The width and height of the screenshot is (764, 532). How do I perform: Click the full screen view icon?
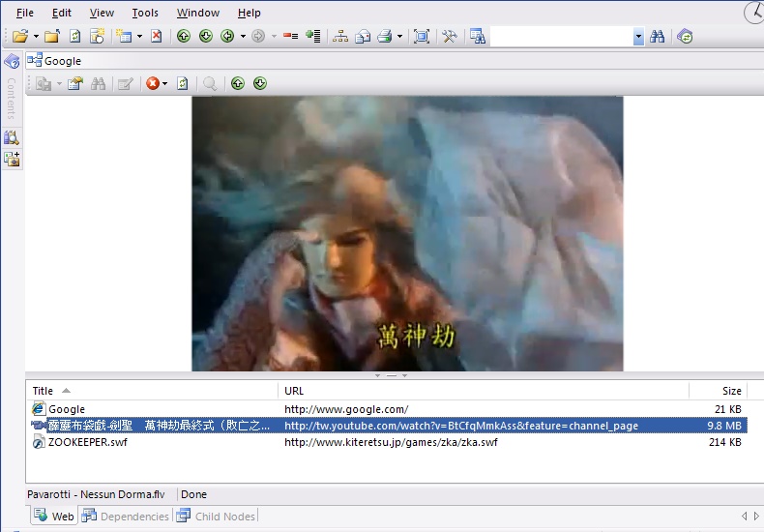(x=422, y=36)
